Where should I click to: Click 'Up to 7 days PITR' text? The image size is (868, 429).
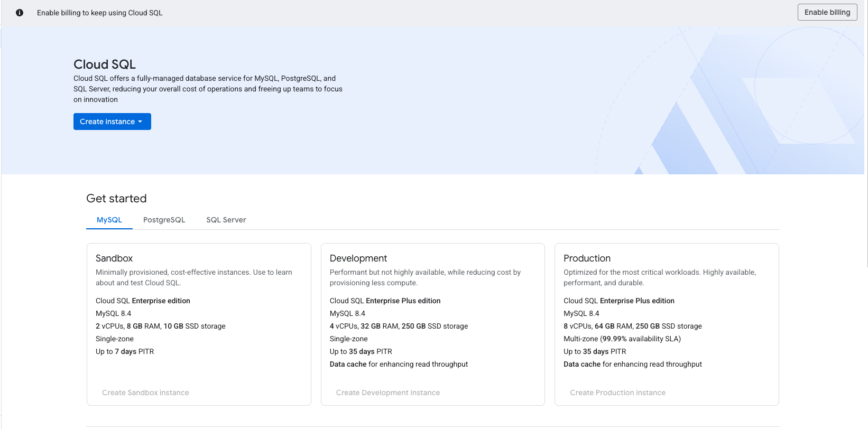coord(125,351)
